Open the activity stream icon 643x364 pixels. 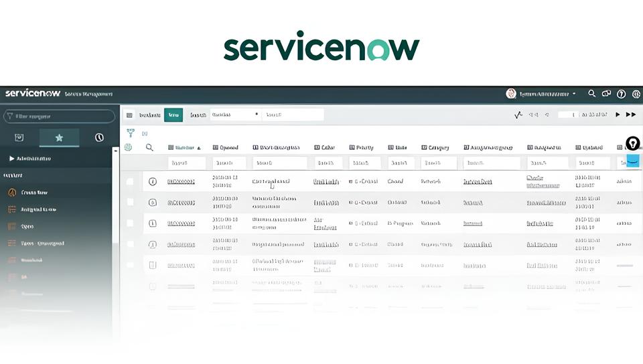pos(518,115)
